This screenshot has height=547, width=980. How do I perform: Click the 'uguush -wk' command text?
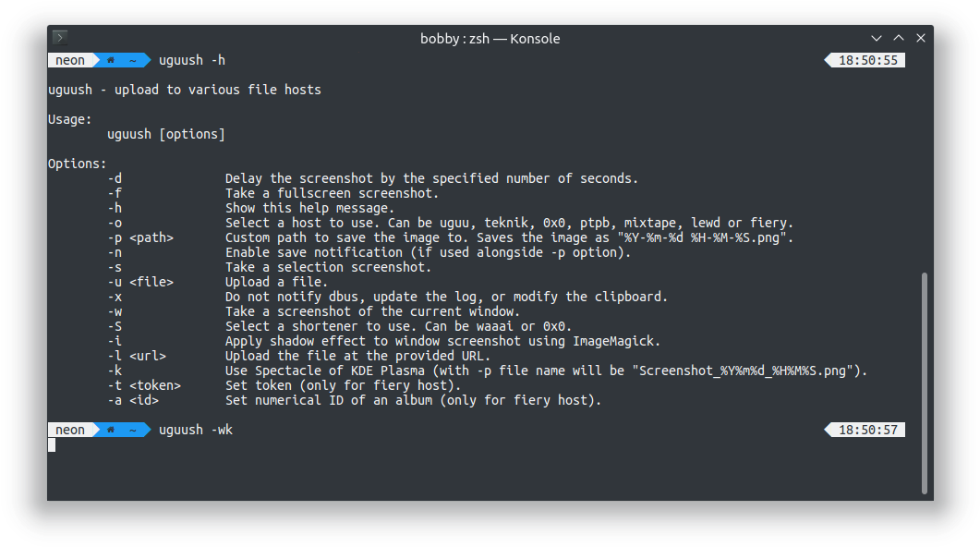196,430
